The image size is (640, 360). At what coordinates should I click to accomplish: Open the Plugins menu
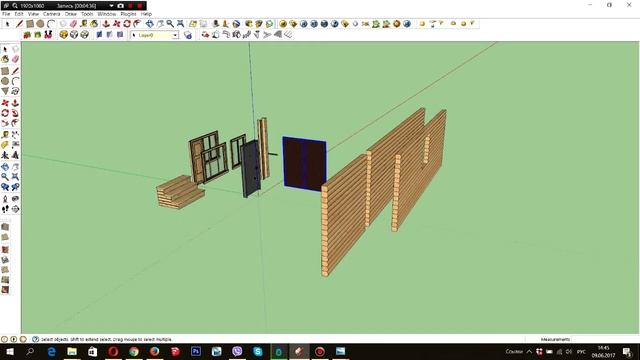click(128, 14)
